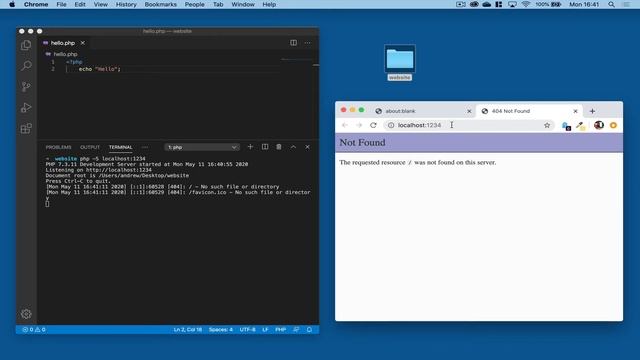Click the feedback icon in the status bar

296,329
